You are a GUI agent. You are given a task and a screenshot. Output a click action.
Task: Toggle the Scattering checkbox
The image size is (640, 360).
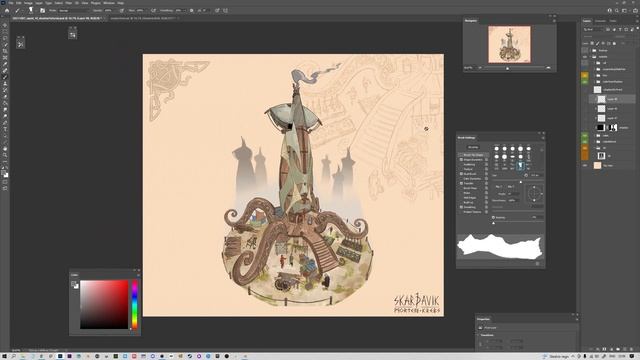[461, 164]
